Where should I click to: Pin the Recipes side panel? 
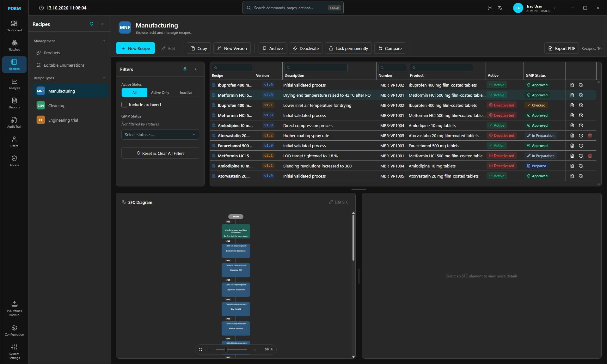[91, 24]
